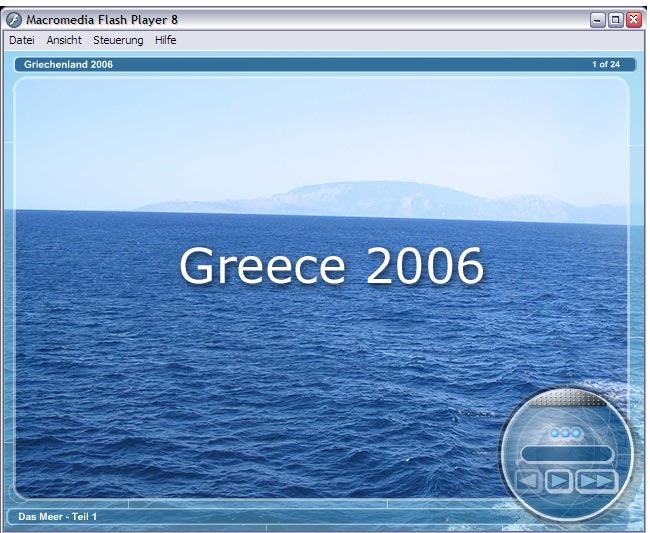This screenshot has height=533, width=650.
Task: Click the progress bar in the round controller
Action: pyautogui.click(x=567, y=454)
